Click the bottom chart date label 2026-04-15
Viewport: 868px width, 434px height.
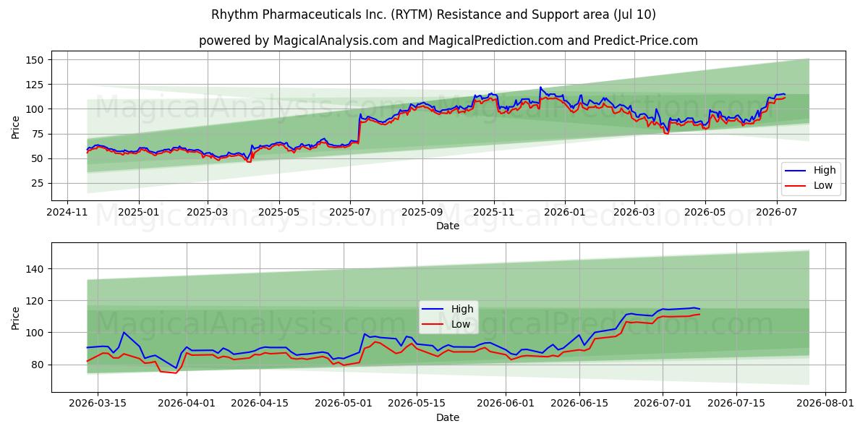click(260, 404)
